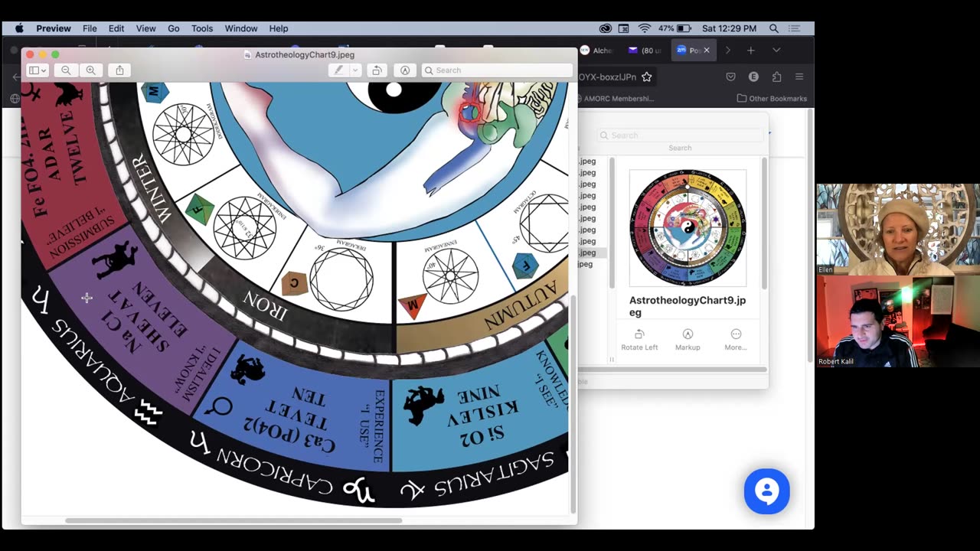Close the active Zoom browser tab
This screenshot has width=980, height=551.
pos(707,51)
